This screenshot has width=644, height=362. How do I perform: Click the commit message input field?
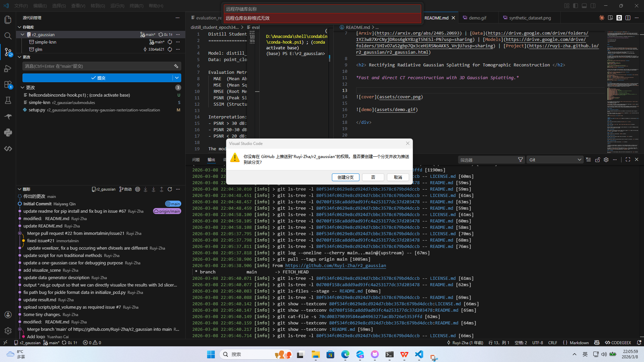click(97, 66)
